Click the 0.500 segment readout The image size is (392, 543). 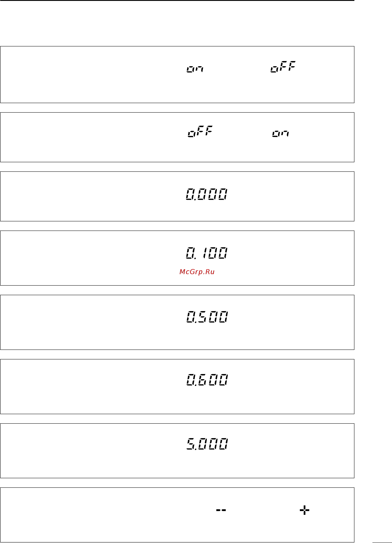(207, 317)
